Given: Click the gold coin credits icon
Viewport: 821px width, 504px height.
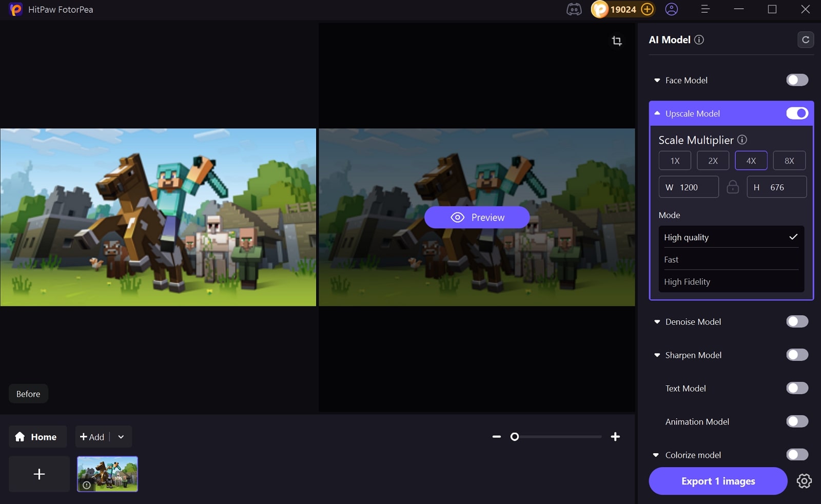Looking at the screenshot, I should click(599, 9).
